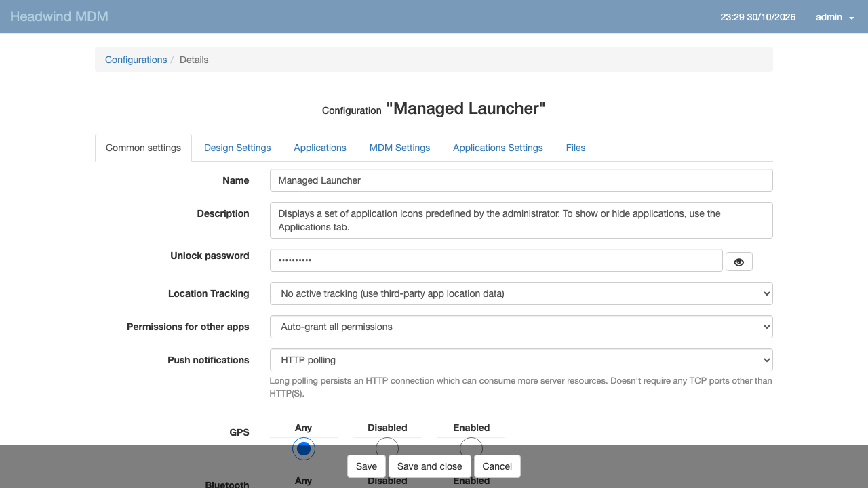Open the Permissions for other apps dropdown

click(x=521, y=327)
